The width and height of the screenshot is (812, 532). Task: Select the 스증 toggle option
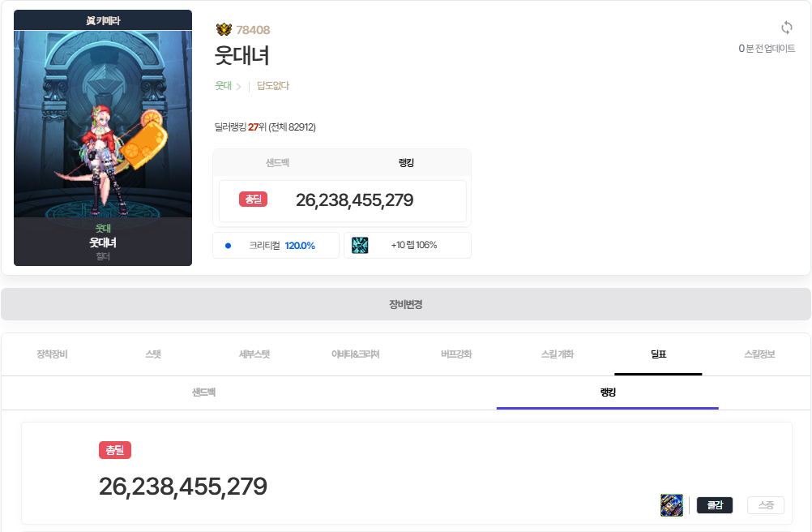(x=766, y=505)
